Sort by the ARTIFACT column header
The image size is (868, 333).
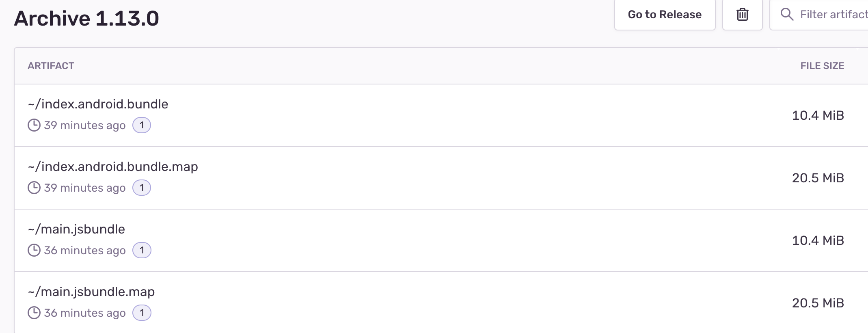(x=52, y=65)
